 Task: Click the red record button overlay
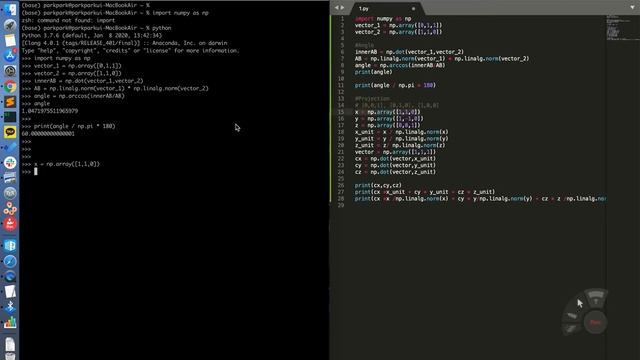595,322
